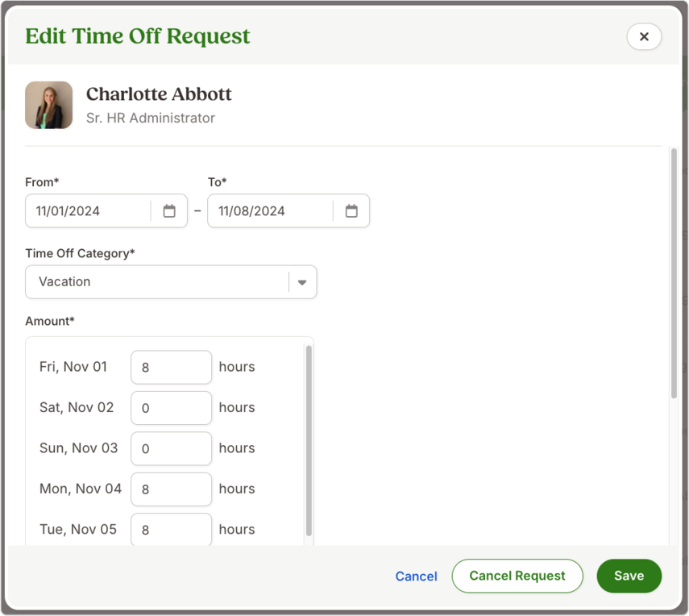Expand the Time Off Category dropdown arrow
The height and width of the screenshot is (616, 689).
(x=302, y=282)
